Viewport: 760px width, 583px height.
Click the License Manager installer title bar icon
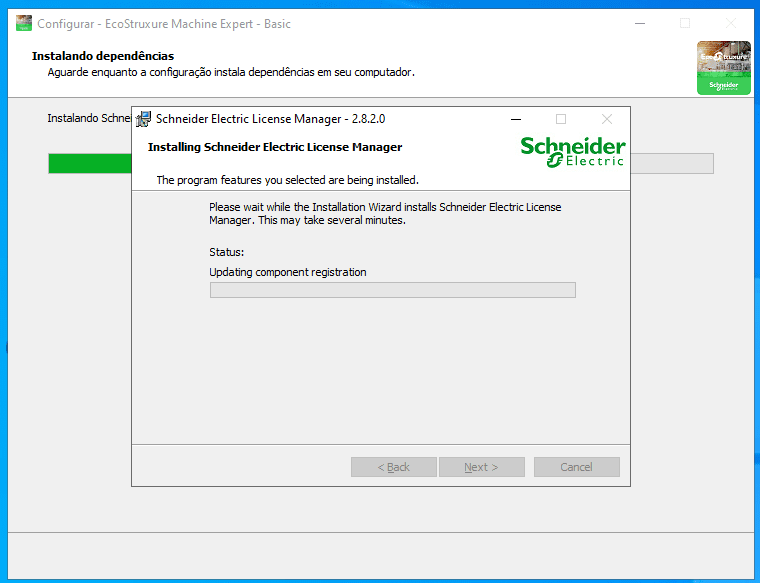click(143, 119)
